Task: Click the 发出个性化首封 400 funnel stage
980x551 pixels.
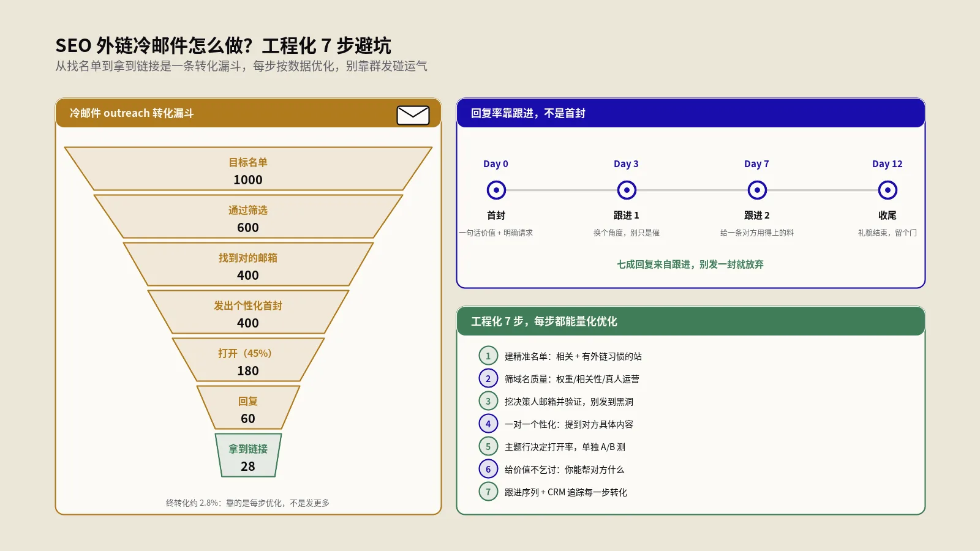Action: click(248, 312)
